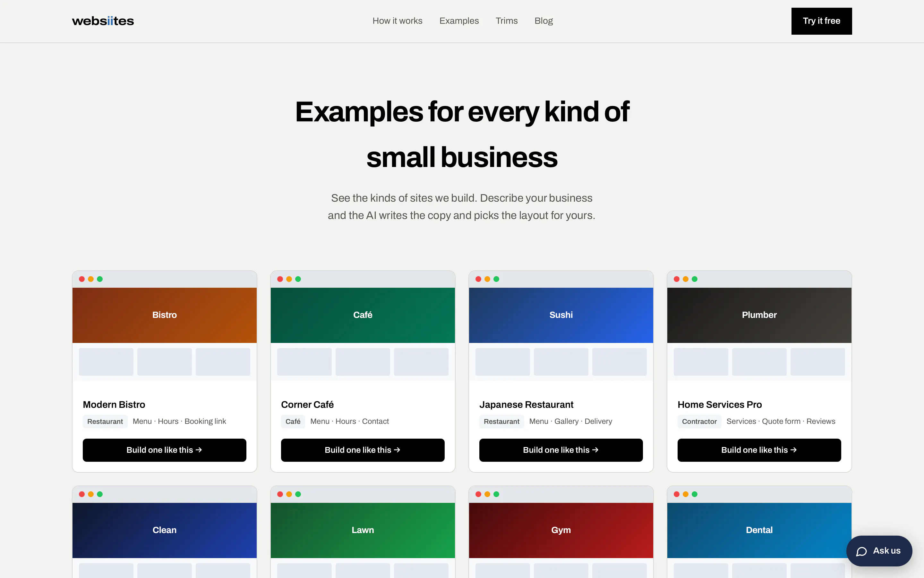Open the websiites logo home link
This screenshot has width=924, height=578.
coord(103,21)
